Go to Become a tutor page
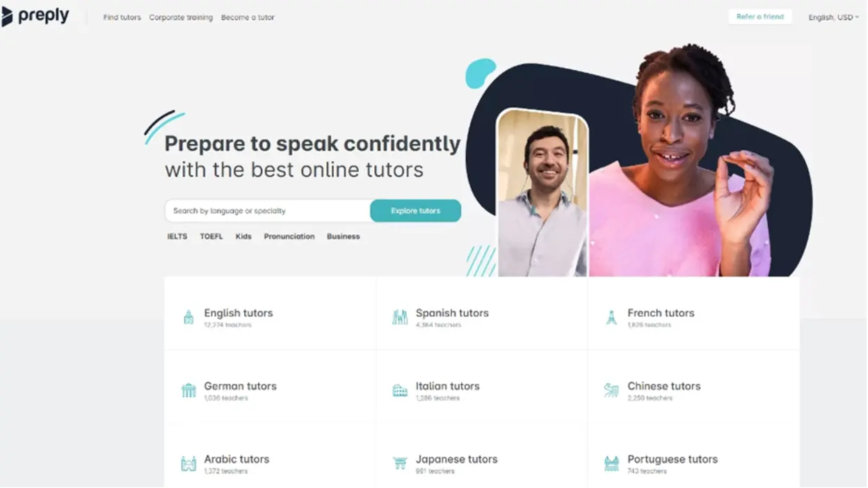868x488 pixels. [x=248, y=17]
